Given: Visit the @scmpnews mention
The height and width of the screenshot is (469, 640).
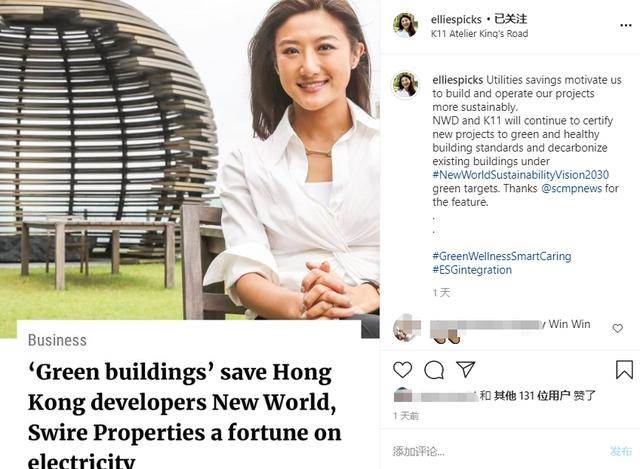Looking at the screenshot, I should [571, 188].
